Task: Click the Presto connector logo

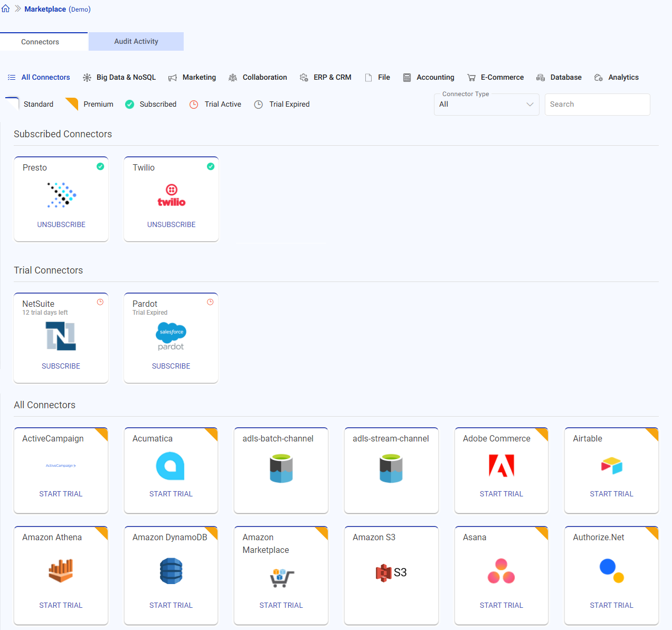Action: pyautogui.click(x=61, y=195)
